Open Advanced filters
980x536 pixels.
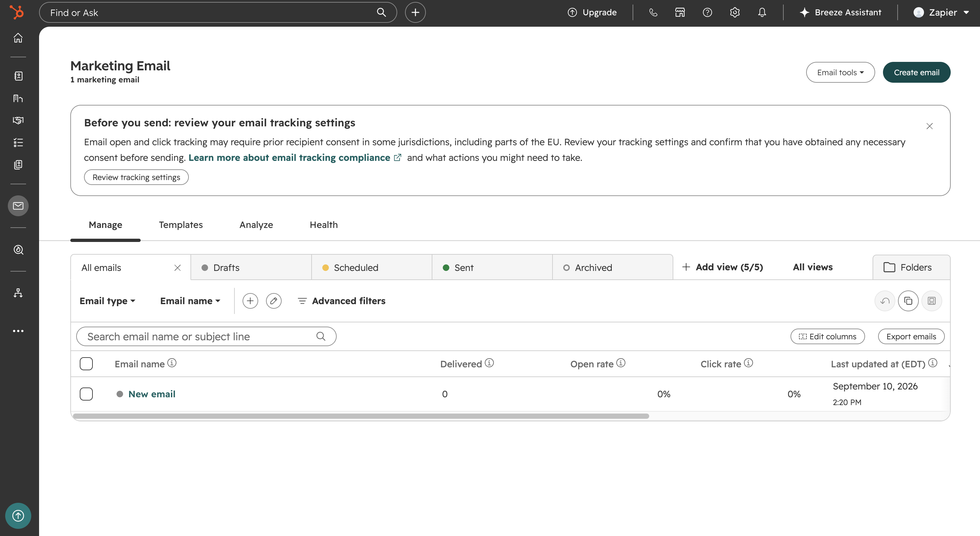[341, 301]
